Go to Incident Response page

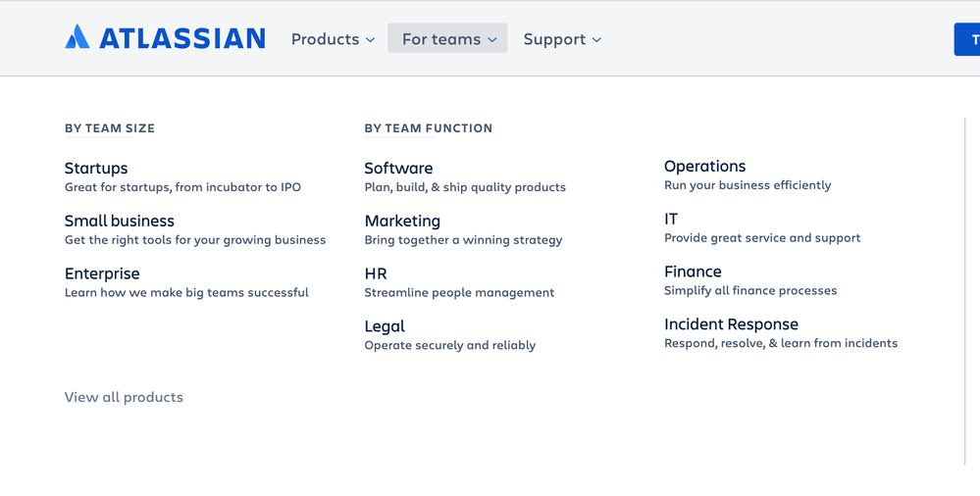[731, 323]
